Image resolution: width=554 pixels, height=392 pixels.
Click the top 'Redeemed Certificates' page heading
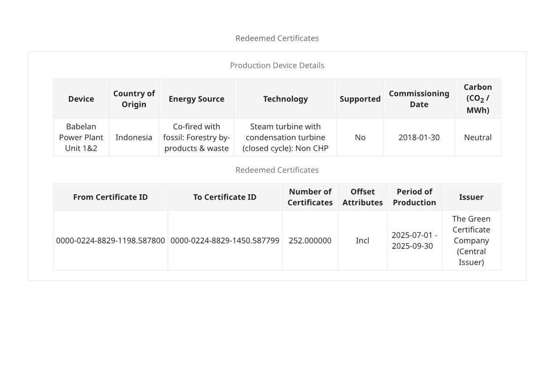click(x=277, y=38)
